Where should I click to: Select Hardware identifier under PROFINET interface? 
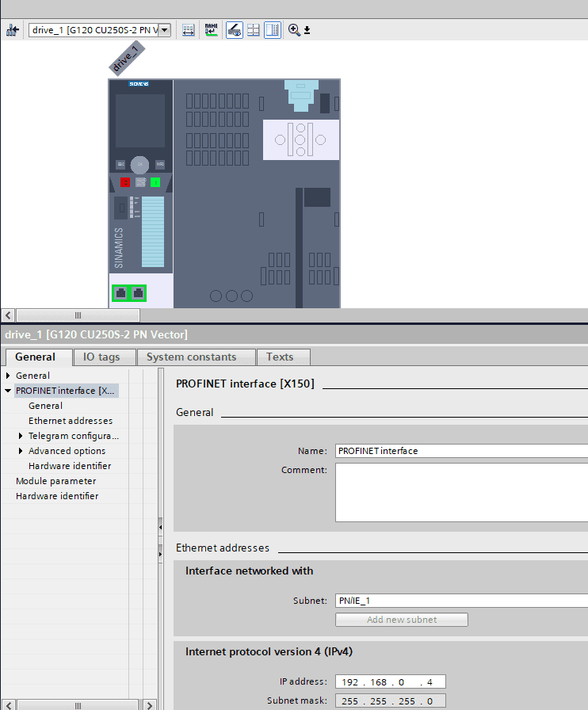click(x=69, y=466)
